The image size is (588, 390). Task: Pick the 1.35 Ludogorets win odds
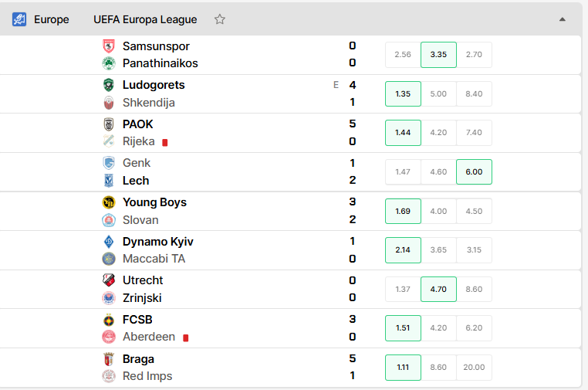click(x=403, y=94)
